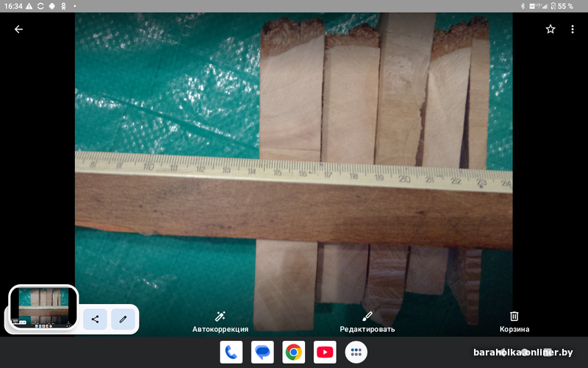Launch Chrome browser from dock

pyautogui.click(x=293, y=353)
